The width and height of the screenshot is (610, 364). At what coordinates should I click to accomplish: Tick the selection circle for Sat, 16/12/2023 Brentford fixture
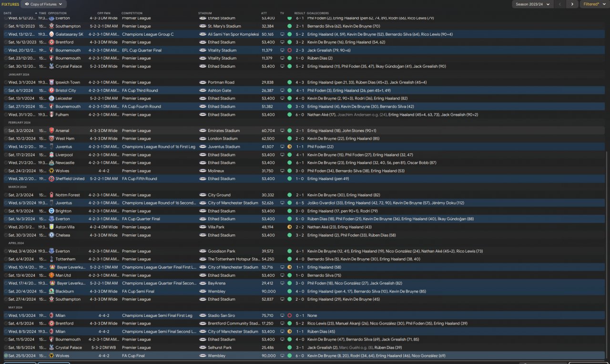click(x=6, y=42)
